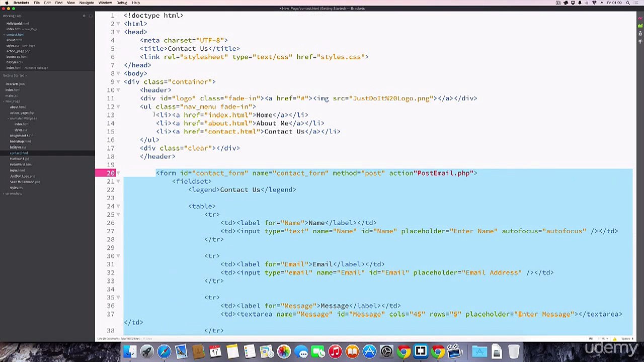Collapse the head section at line 3
644x362 pixels.
118,32
